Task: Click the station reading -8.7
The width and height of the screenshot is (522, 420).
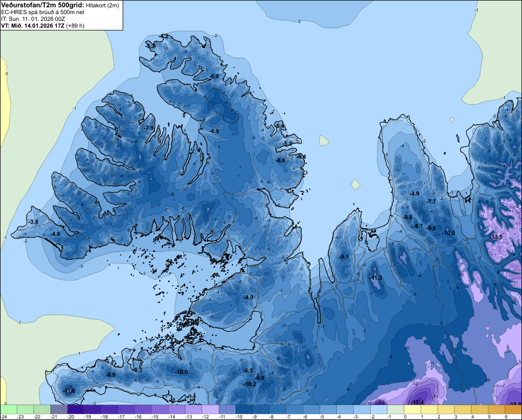Action: tap(419, 226)
